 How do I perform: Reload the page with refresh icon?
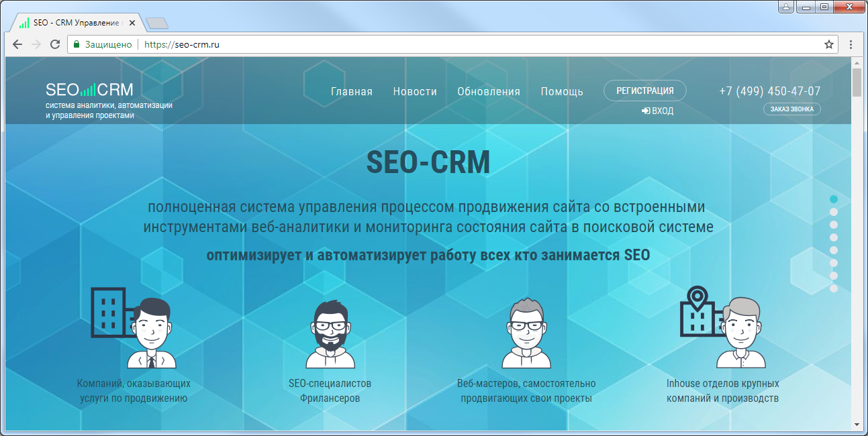[x=55, y=44]
